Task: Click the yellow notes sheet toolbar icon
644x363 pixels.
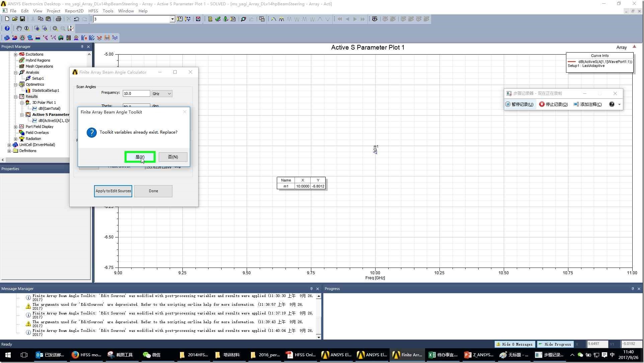Action: (210, 19)
